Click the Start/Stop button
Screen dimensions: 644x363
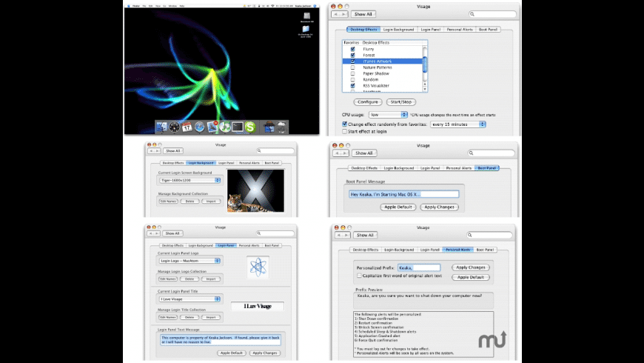tap(401, 102)
